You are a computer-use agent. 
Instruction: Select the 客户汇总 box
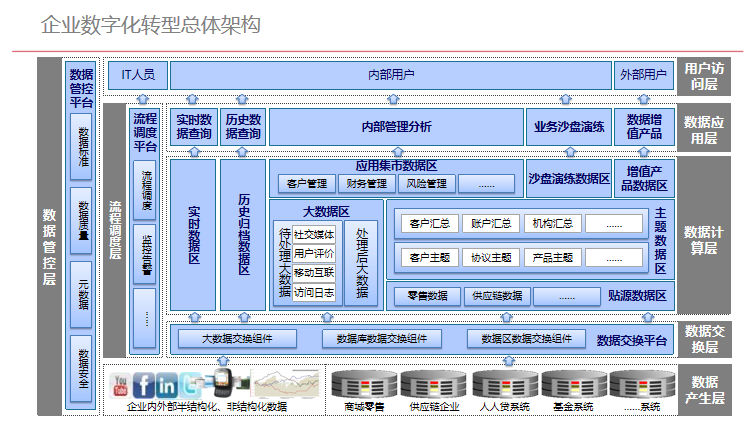(x=429, y=223)
